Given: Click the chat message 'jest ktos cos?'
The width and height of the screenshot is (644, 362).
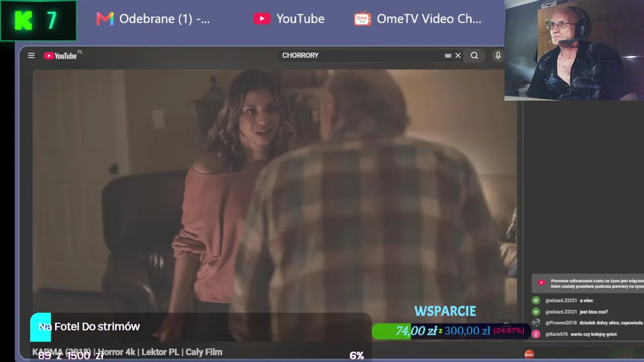Looking at the screenshot, I should tap(594, 312).
